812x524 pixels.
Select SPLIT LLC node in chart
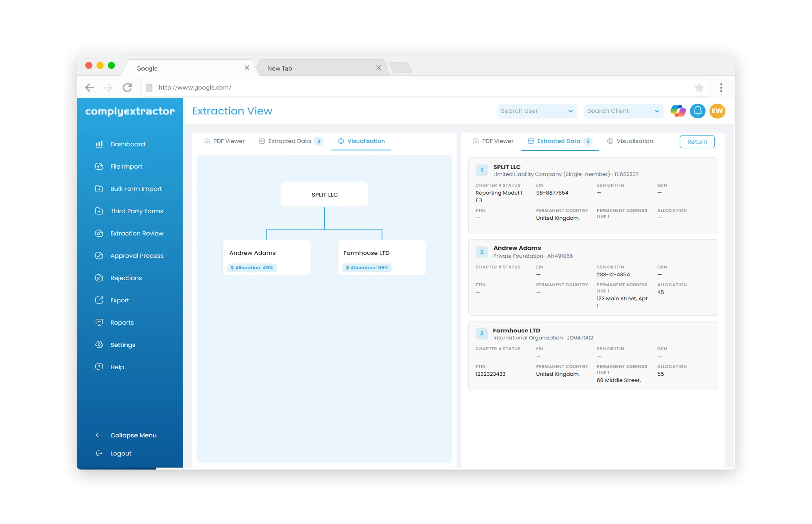point(324,194)
